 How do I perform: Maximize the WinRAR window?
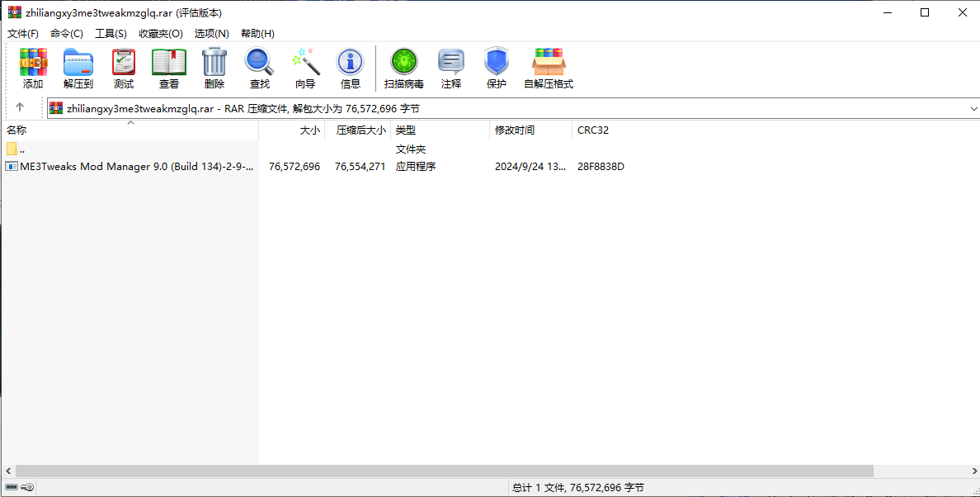click(925, 12)
